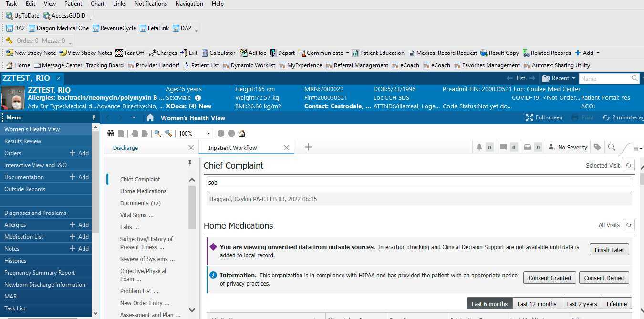Switch to the Discharge tab
Screen dimensions: 644x319
pos(125,148)
